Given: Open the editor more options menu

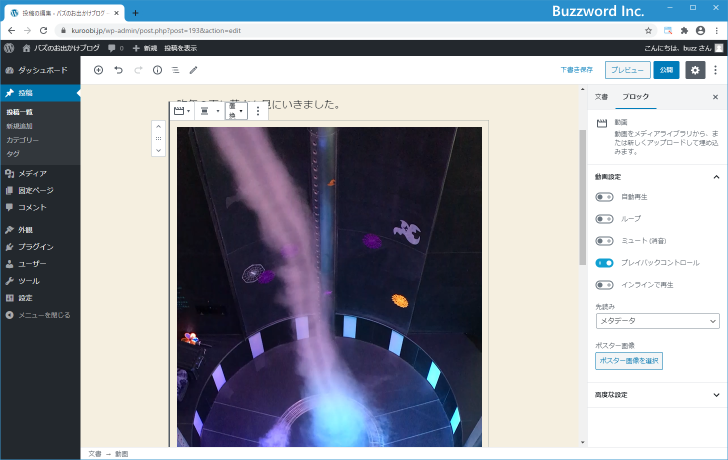Looking at the screenshot, I should tap(715, 70).
